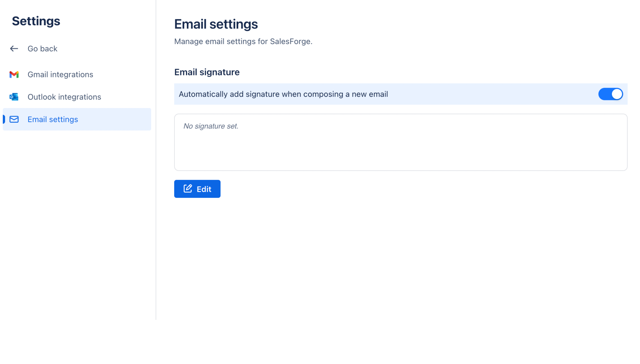
Task: Click the Settings sidebar heading
Action: pos(36,21)
